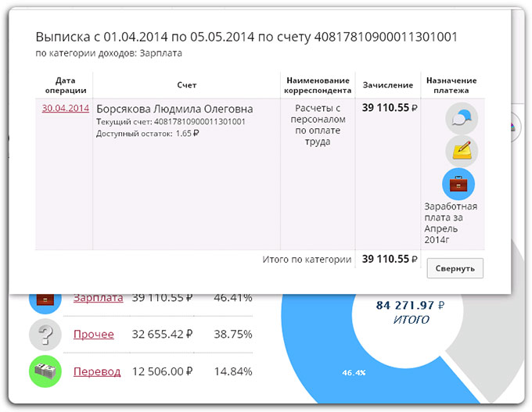Screen dimensions: 532x412
Task: Open the Прочее category link
Action: click(94, 335)
